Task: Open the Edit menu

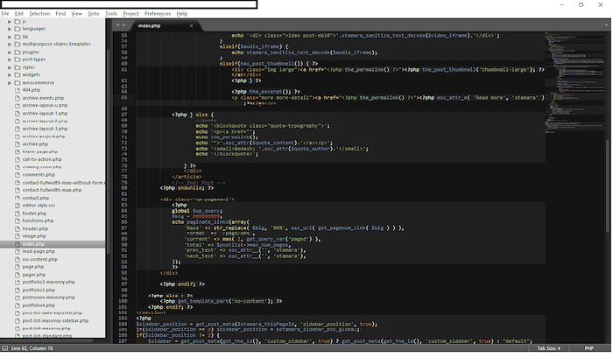Action: (19, 14)
